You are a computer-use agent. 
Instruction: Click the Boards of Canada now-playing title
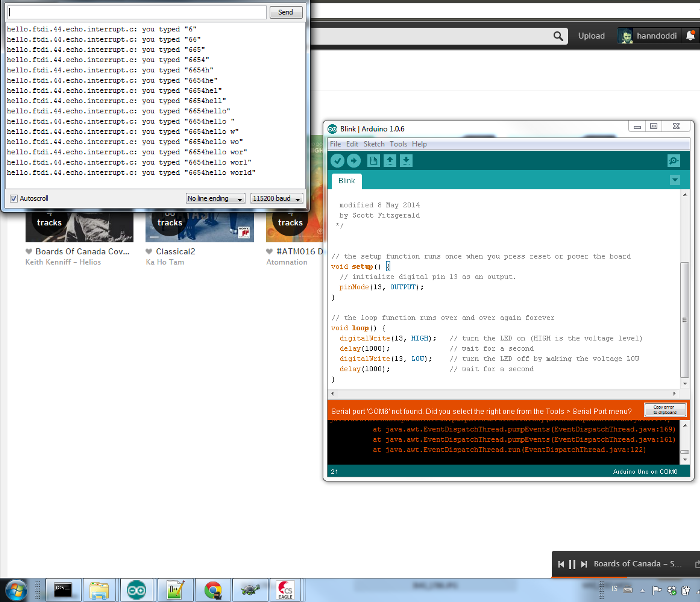point(638,564)
